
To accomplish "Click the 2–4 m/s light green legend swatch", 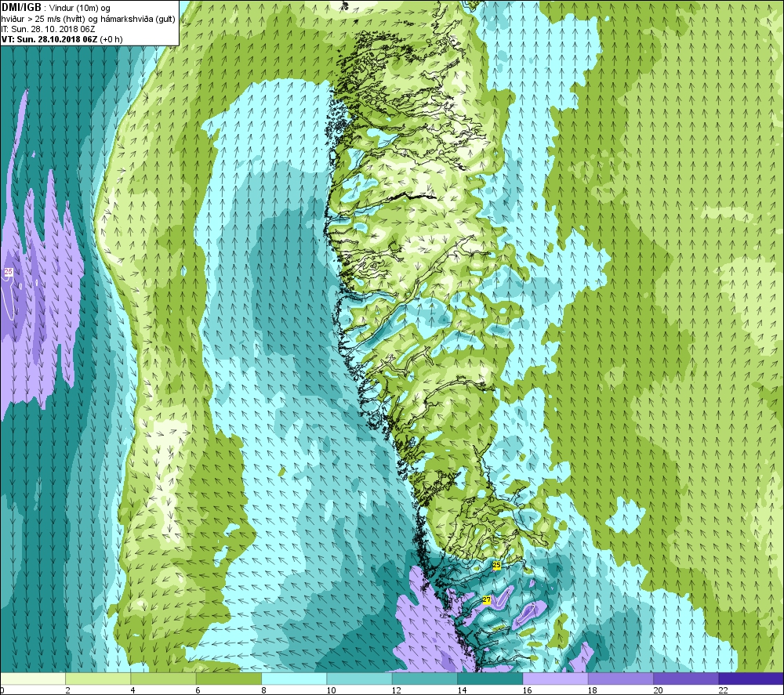I will (98, 679).
